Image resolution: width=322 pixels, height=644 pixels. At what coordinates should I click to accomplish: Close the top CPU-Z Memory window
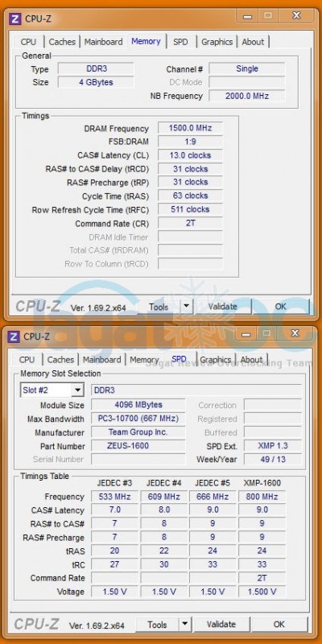(x=296, y=16)
